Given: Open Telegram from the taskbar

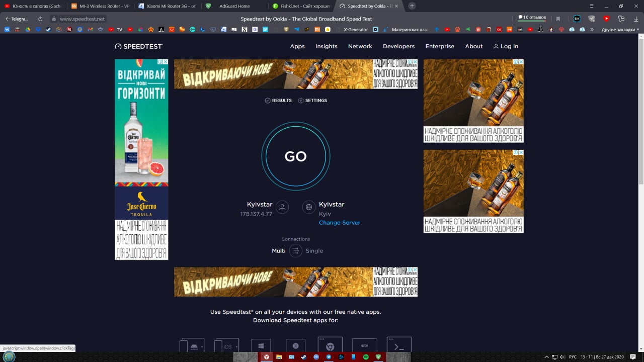Looking at the screenshot, I should click(x=329, y=356).
